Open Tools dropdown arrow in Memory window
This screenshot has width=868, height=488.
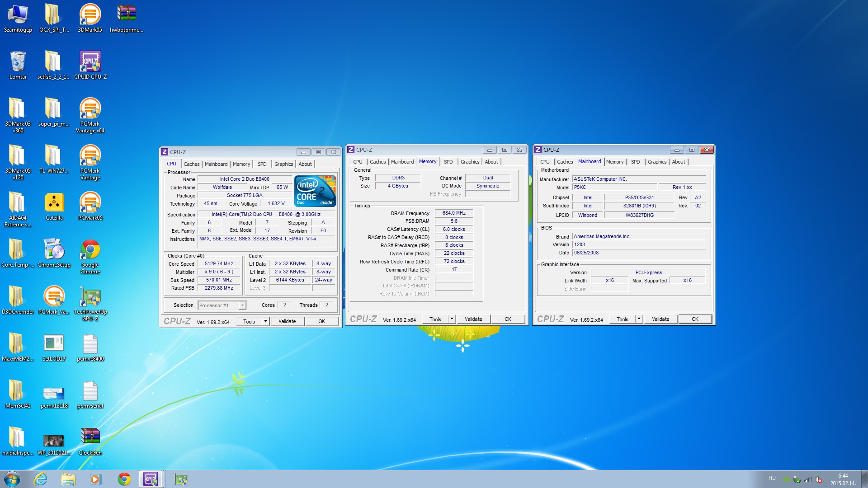click(452, 319)
